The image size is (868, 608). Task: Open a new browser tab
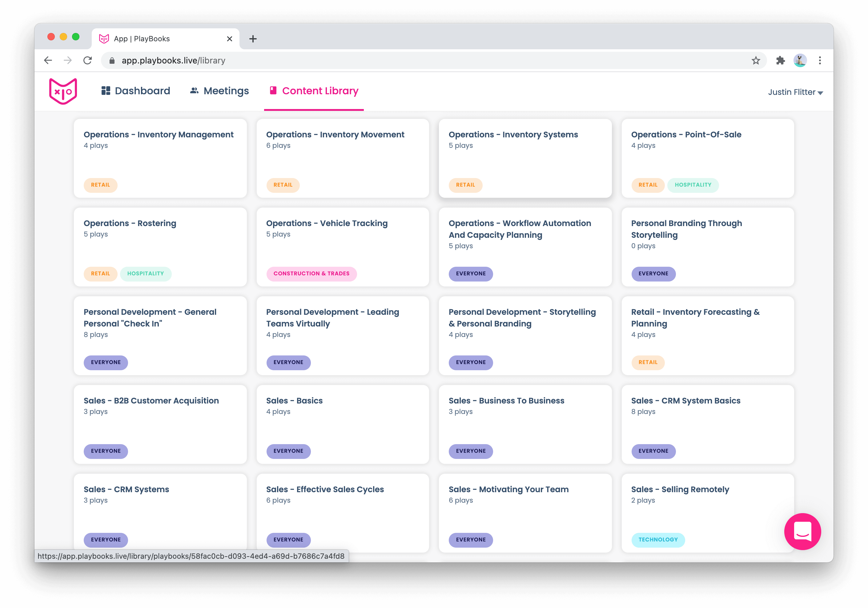[253, 39]
